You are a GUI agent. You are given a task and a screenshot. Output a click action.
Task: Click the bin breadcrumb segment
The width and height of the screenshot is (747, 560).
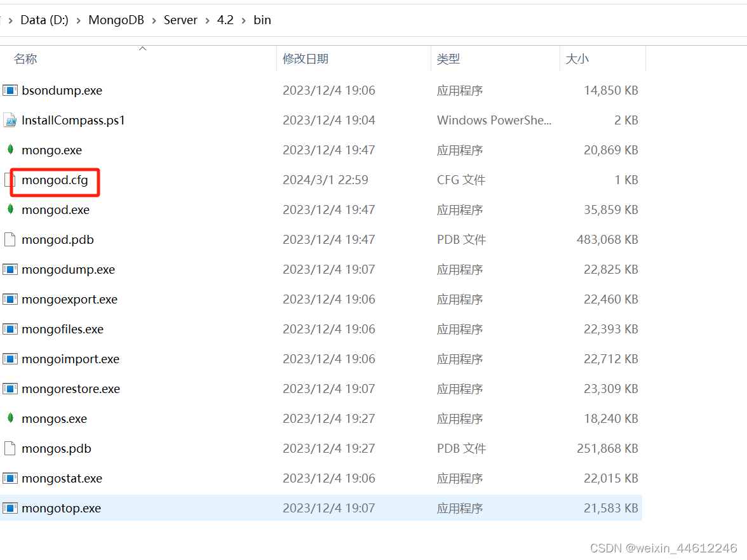click(x=262, y=20)
